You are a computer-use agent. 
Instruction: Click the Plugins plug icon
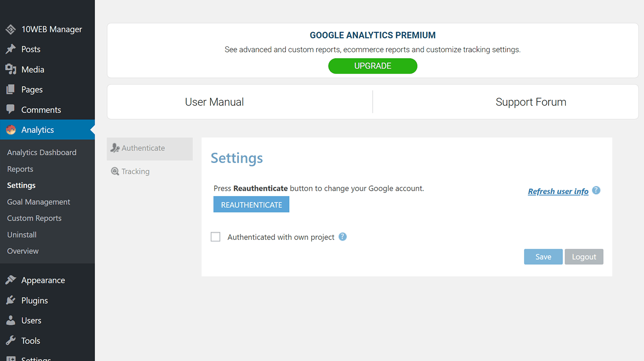click(x=11, y=300)
